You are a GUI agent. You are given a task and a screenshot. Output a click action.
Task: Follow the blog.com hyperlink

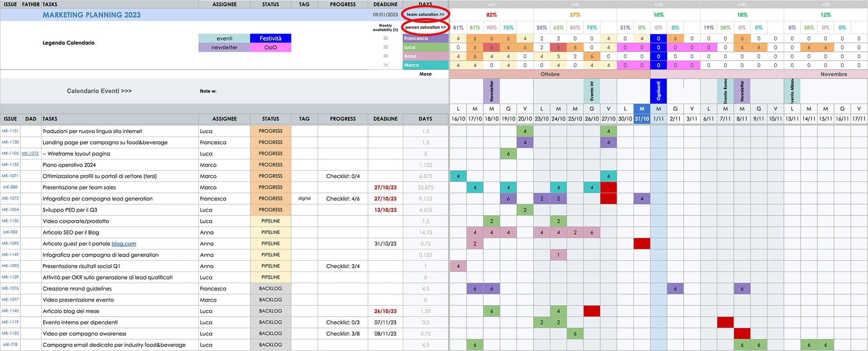pos(123,244)
